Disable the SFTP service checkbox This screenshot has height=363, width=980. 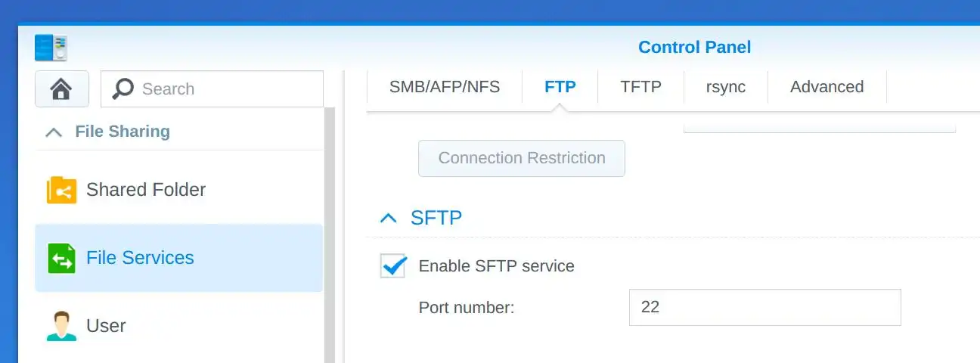(393, 266)
